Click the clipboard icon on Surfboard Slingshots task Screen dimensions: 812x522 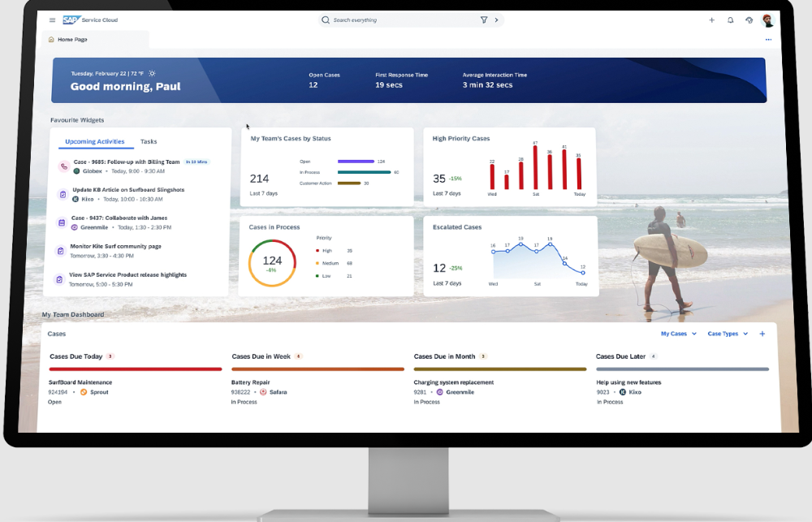[61, 194]
